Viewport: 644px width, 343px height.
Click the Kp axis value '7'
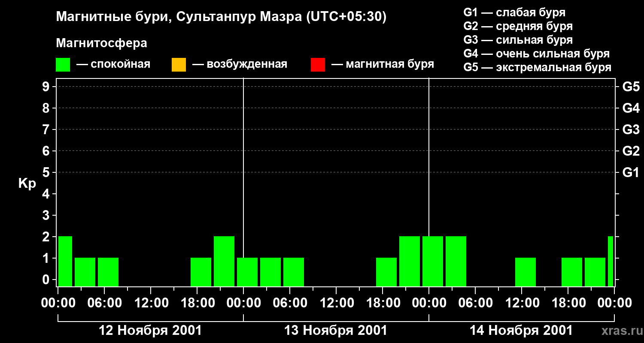click(47, 129)
